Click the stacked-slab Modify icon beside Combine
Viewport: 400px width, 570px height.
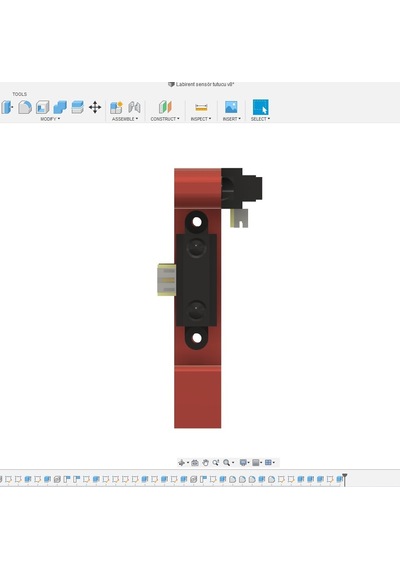pyautogui.click(x=77, y=107)
